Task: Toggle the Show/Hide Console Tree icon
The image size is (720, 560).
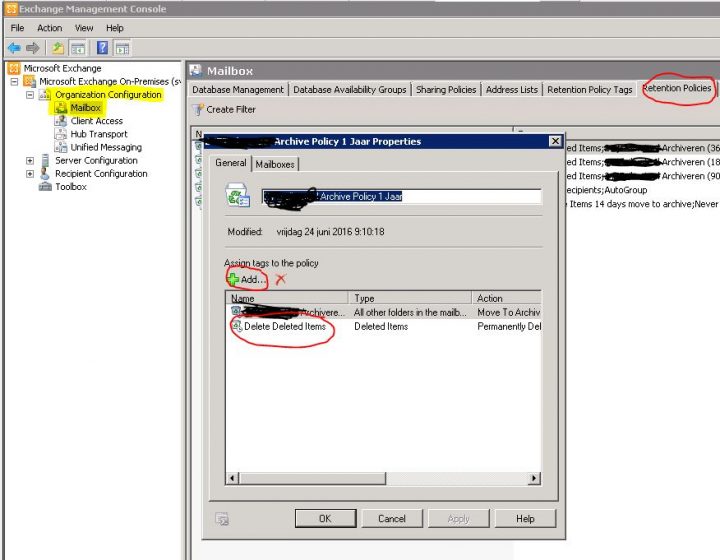Action: (78, 48)
